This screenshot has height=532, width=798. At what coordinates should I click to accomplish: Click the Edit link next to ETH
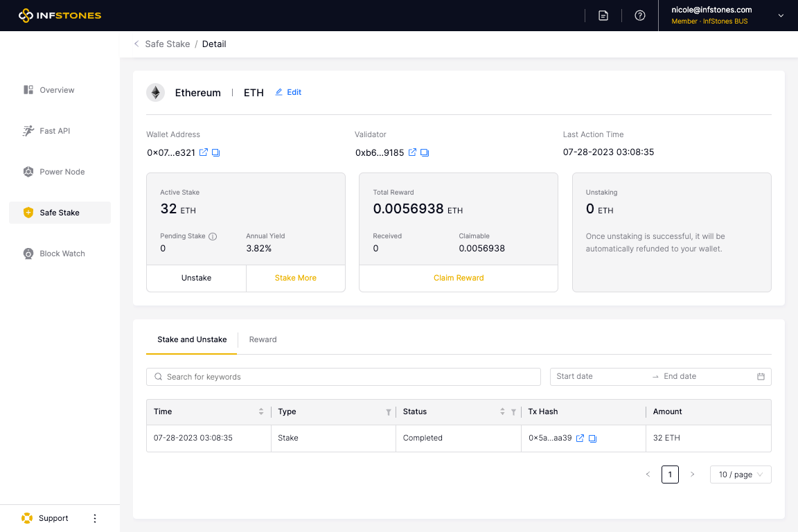click(x=288, y=92)
